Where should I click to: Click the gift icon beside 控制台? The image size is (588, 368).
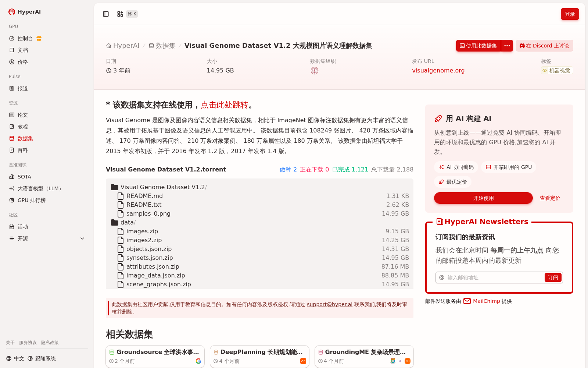point(39,38)
